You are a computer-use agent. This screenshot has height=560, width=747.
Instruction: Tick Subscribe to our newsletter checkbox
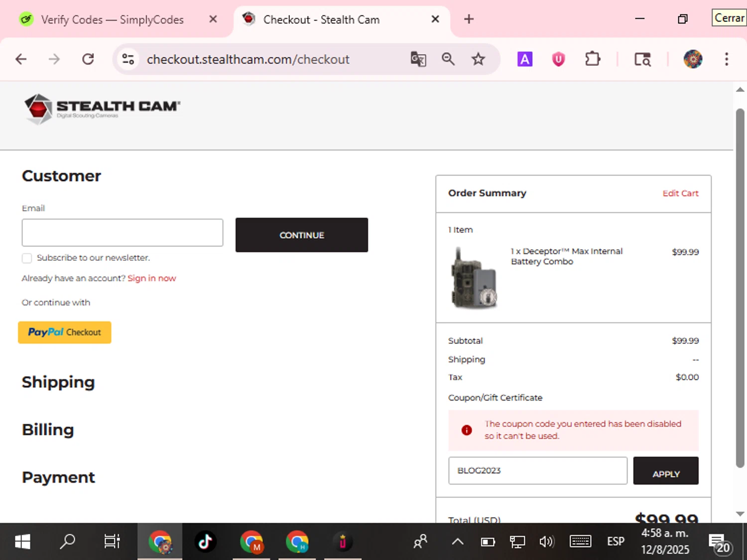[x=27, y=258]
